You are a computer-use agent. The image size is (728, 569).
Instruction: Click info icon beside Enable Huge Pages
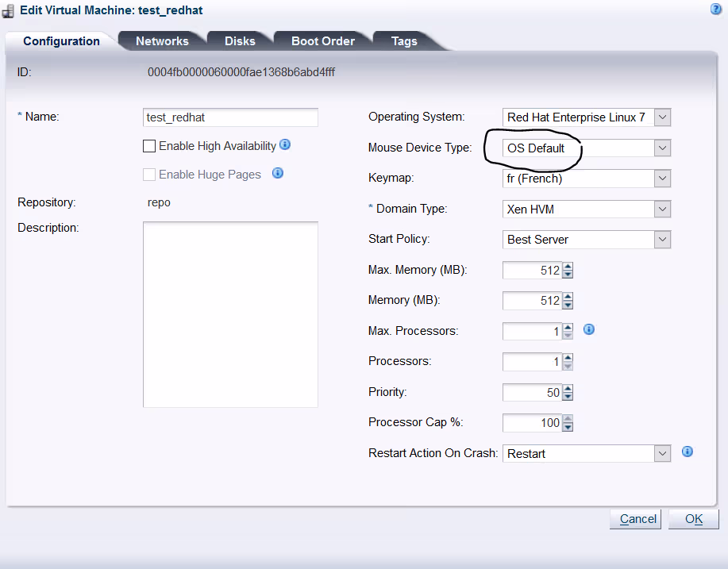278,173
